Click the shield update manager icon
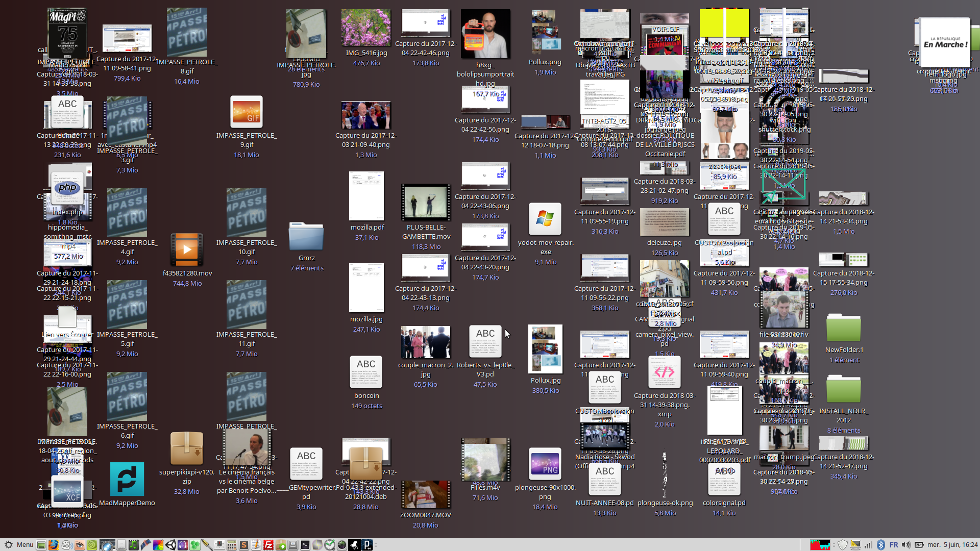The image size is (980, 551). click(843, 545)
